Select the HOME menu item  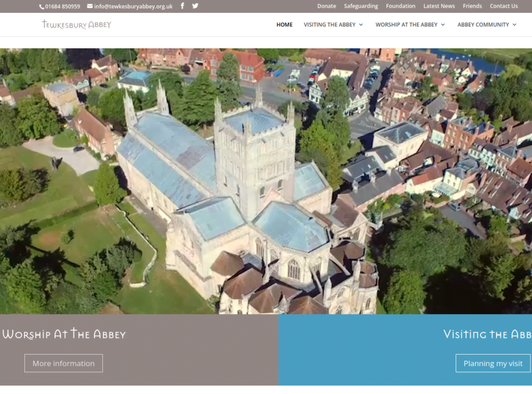click(284, 24)
